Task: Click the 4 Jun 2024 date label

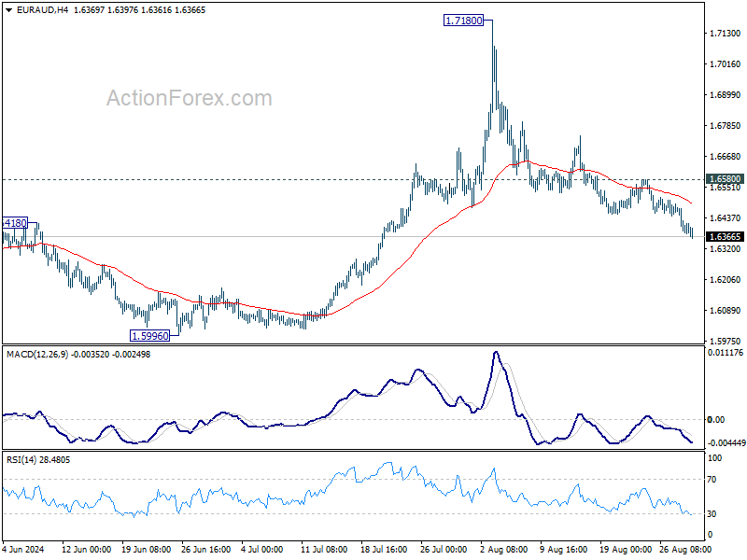Action: click(x=23, y=550)
